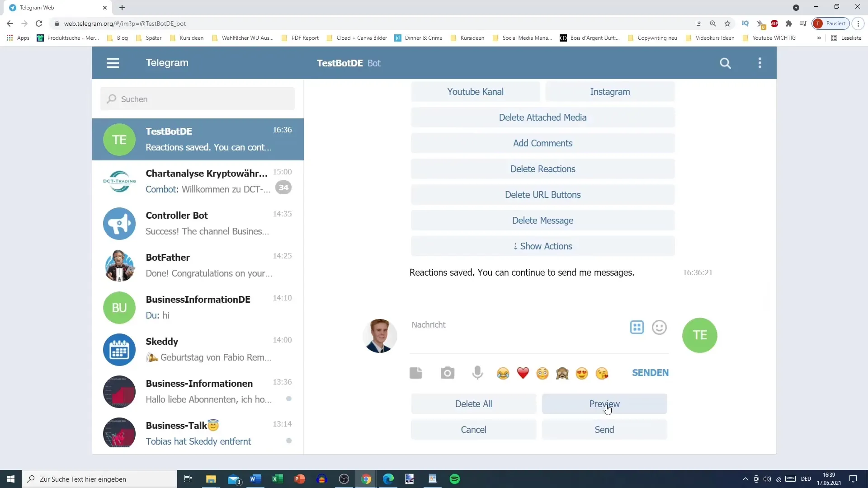
Task: Expand the Telegram hamburger menu
Action: pos(113,62)
